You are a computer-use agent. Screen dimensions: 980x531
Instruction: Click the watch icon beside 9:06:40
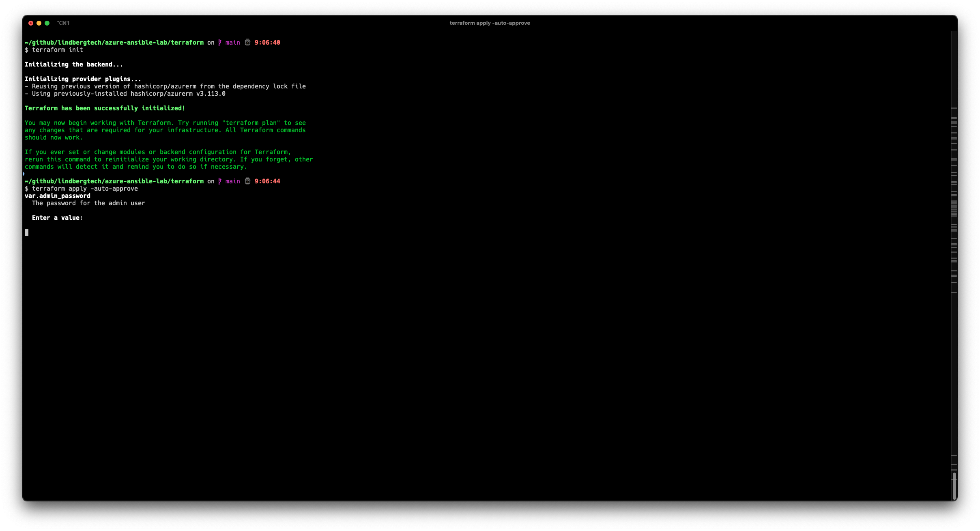[x=247, y=42]
